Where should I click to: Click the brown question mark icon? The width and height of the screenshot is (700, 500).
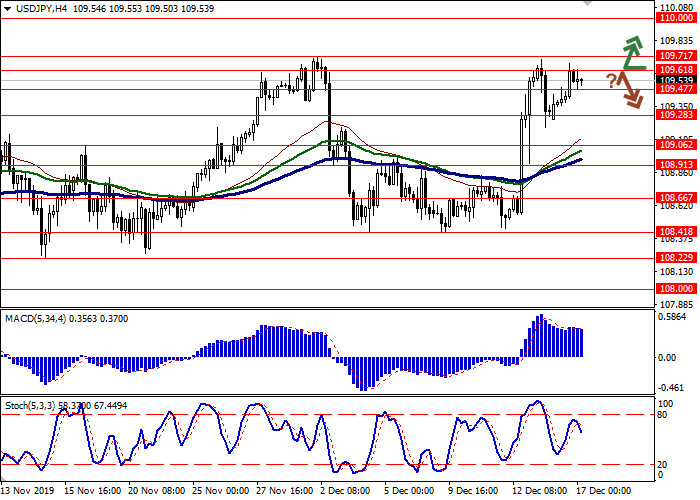(x=611, y=81)
